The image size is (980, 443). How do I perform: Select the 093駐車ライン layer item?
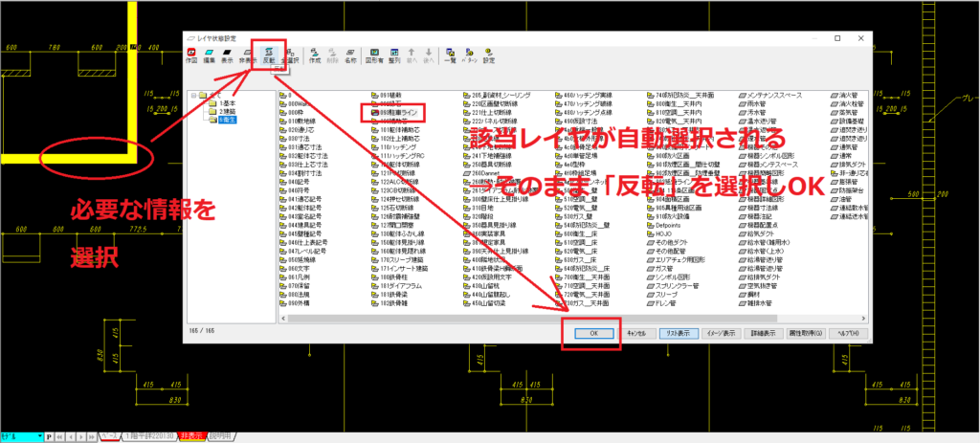pyautogui.click(x=399, y=112)
